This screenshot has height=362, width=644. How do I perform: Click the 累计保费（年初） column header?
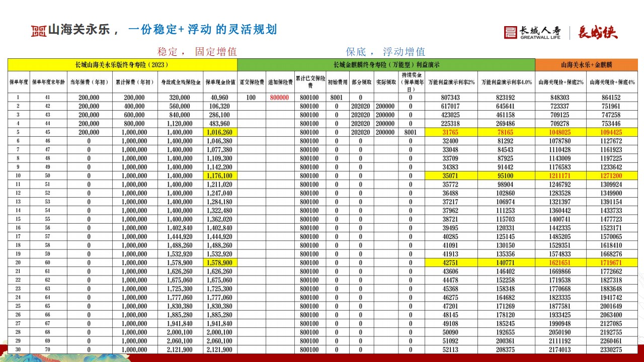(x=134, y=81)
